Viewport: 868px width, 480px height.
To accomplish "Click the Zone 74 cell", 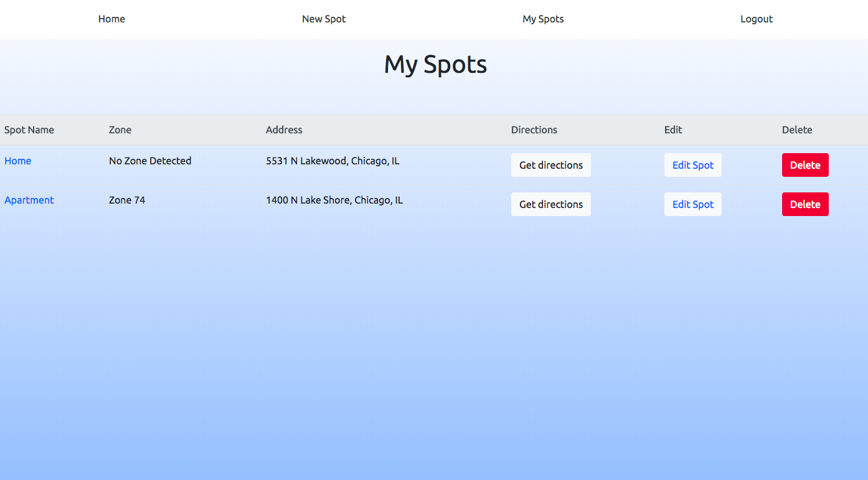I will (127, 200).
